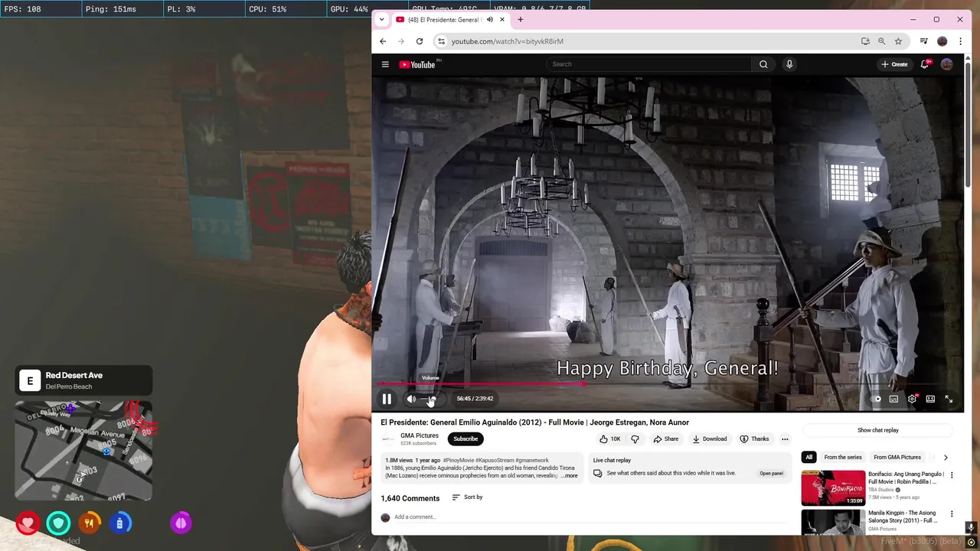Image resolution: width=980 pixels, height=551 pixels.
Task: Download the video
Action: click(710, 439)
